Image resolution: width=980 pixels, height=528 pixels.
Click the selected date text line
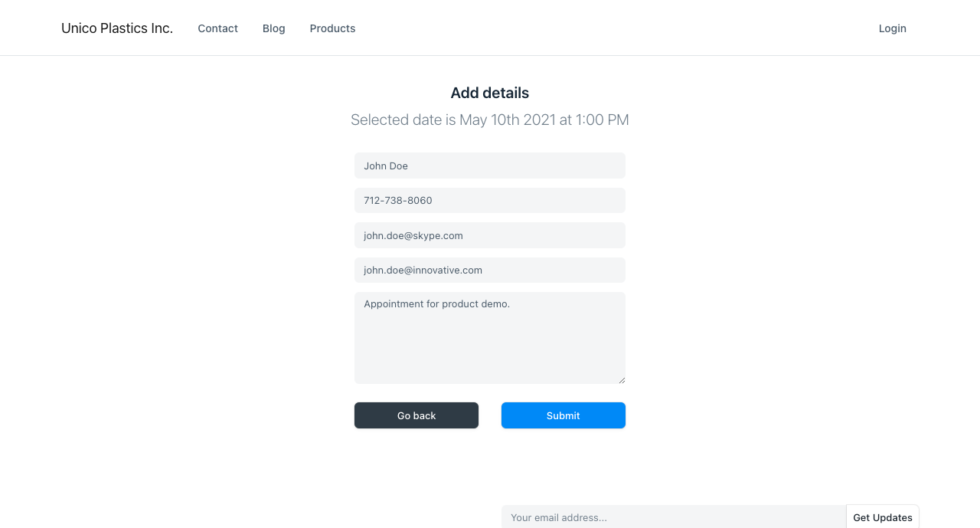[x=490, y=120]
